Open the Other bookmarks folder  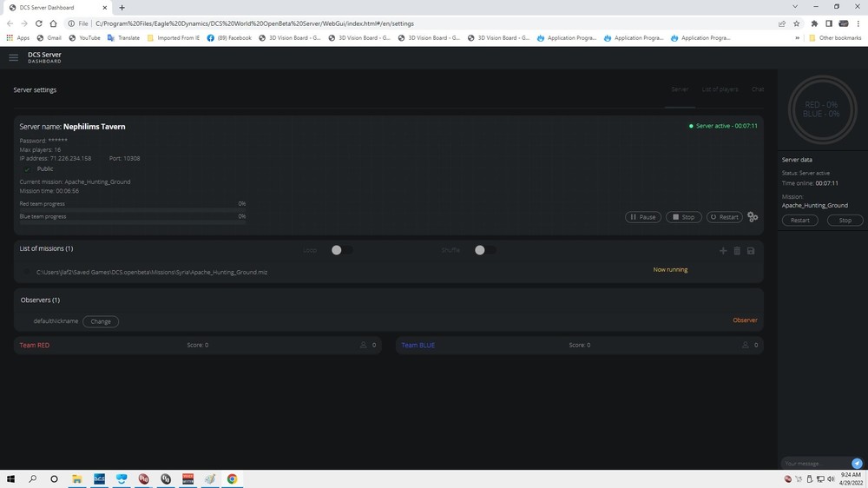[835, 37]
